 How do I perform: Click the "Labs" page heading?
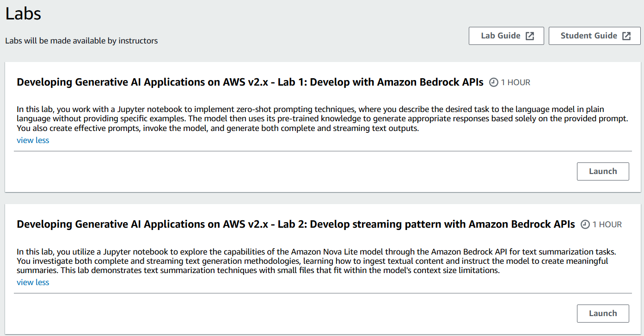[23, 13]
